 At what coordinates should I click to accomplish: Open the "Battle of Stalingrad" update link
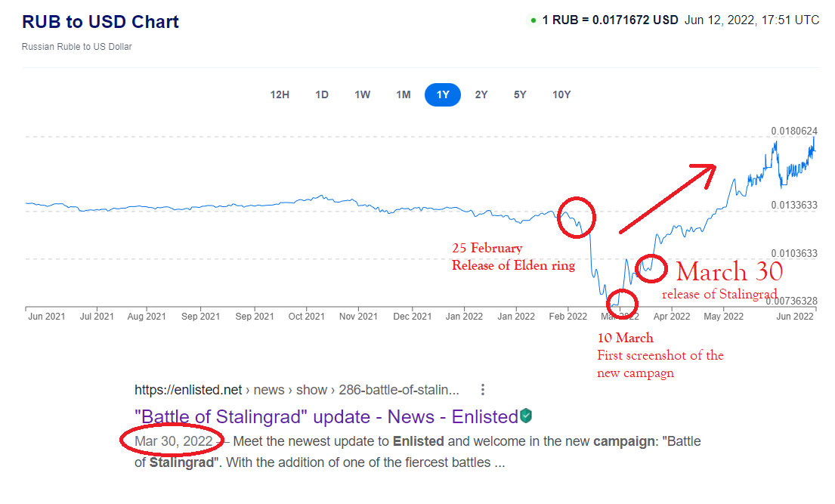326,416
